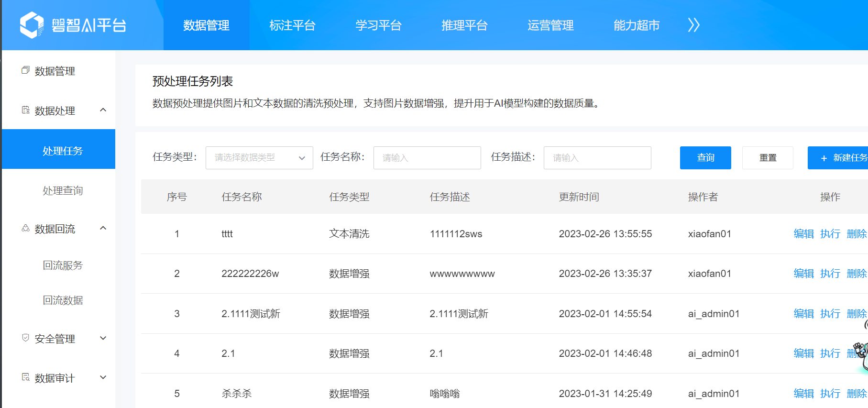Switch to the 标注平台 top tab
This screenshot has width=868, height=408.
click(x=292, y=25)
